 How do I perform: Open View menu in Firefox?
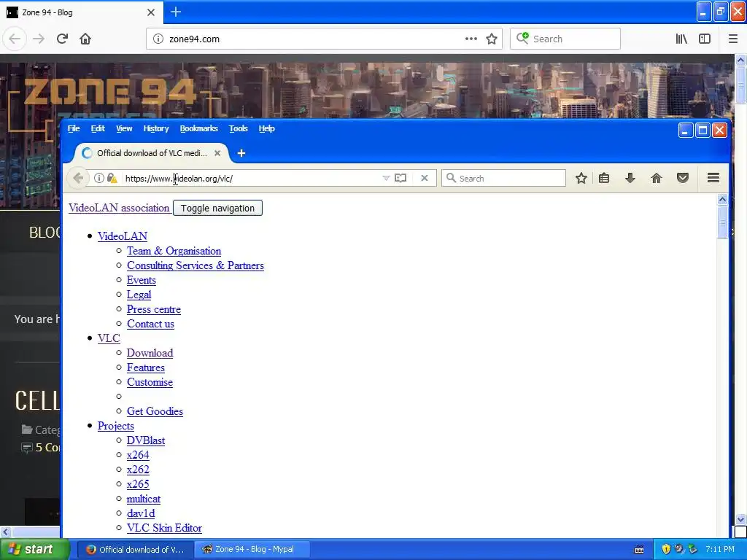(124, 128)
